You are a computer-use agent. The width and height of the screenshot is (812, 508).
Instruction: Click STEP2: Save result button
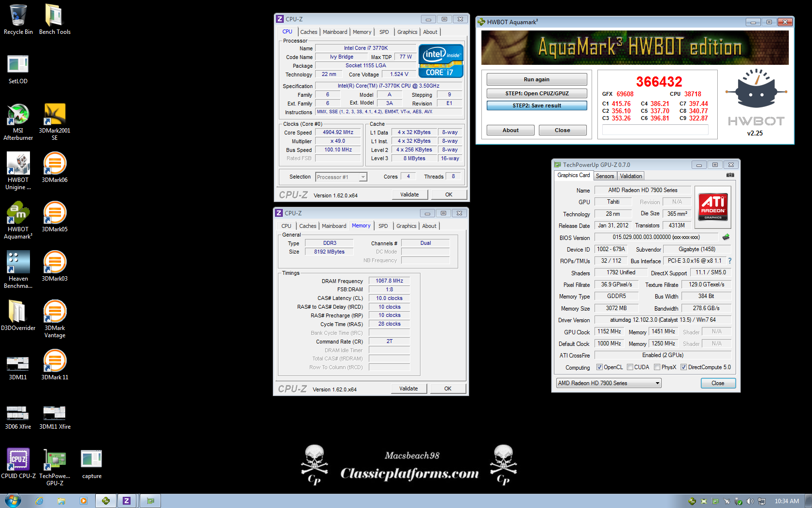[536, 105]
